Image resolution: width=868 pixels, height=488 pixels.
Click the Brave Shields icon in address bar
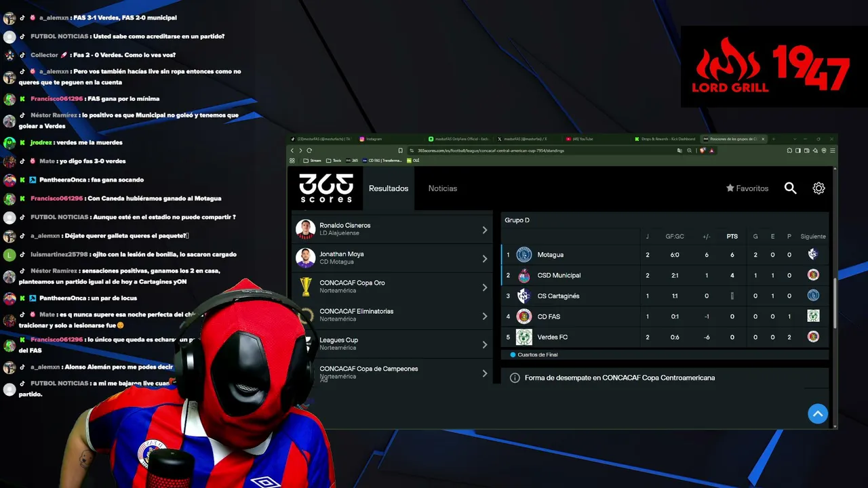[x=703, y=150]
